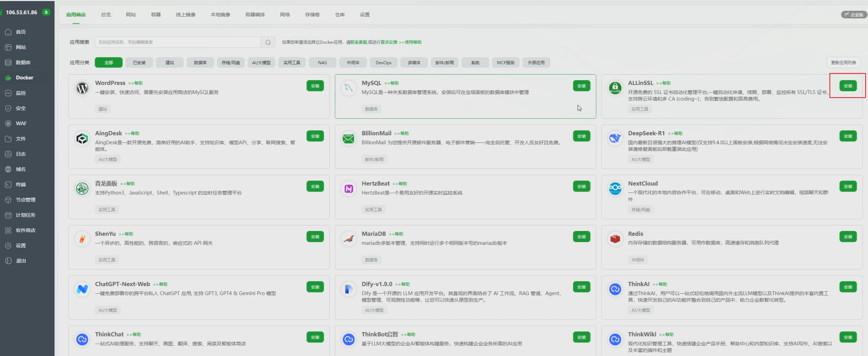This screenshot has height=356, width=868.
Task: Filter apps by 建站 category
Action: point(170,63)
